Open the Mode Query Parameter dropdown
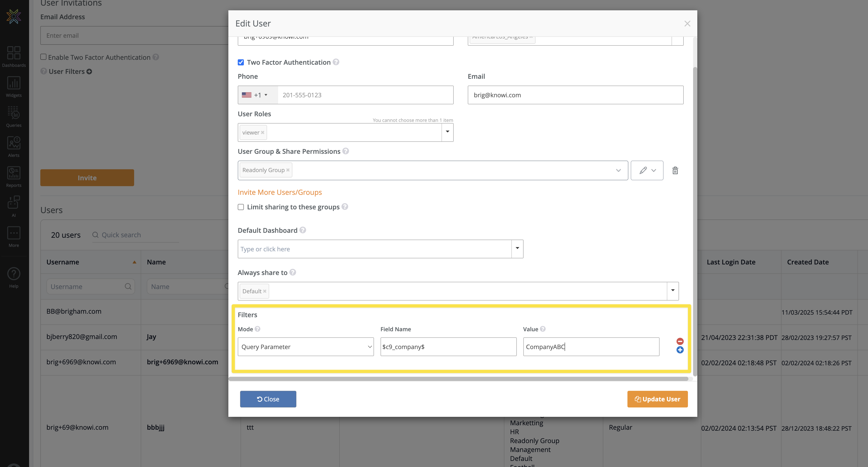This screenshot has width=868, height=467. 306,347
